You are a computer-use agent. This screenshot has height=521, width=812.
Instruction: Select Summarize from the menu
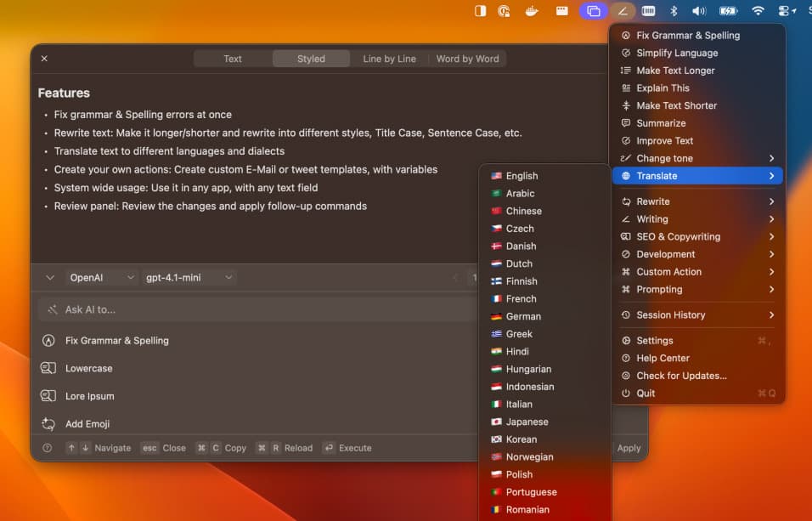(661, 123)
